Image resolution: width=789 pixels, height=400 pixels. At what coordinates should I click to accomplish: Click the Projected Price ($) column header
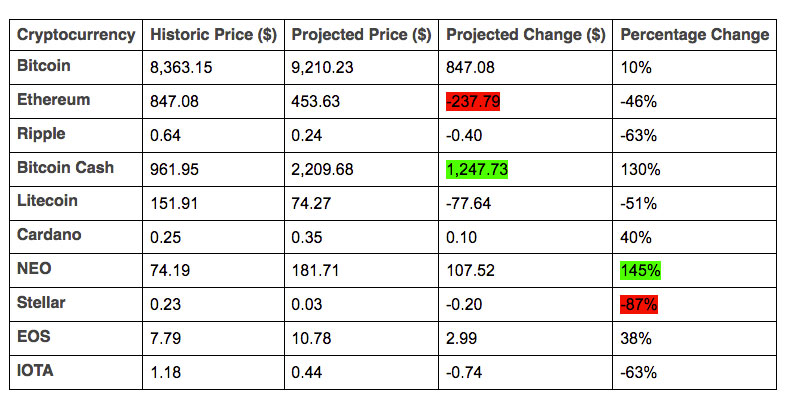coord(361,35)
